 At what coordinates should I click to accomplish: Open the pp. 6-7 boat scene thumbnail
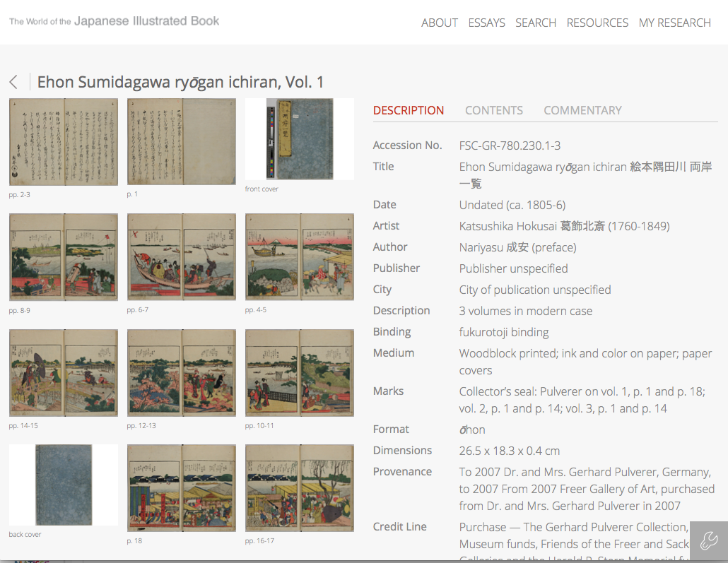(182, 256)
